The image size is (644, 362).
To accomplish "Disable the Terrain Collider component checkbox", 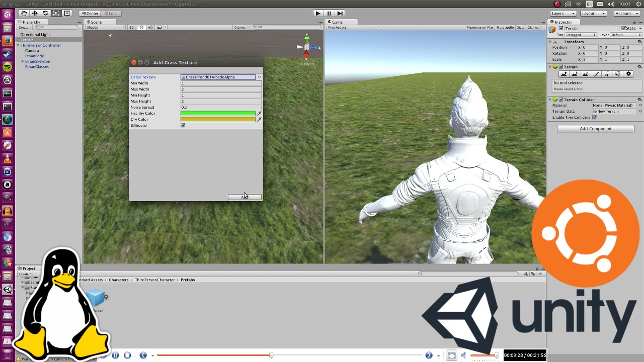I will (x=561, y=100).
